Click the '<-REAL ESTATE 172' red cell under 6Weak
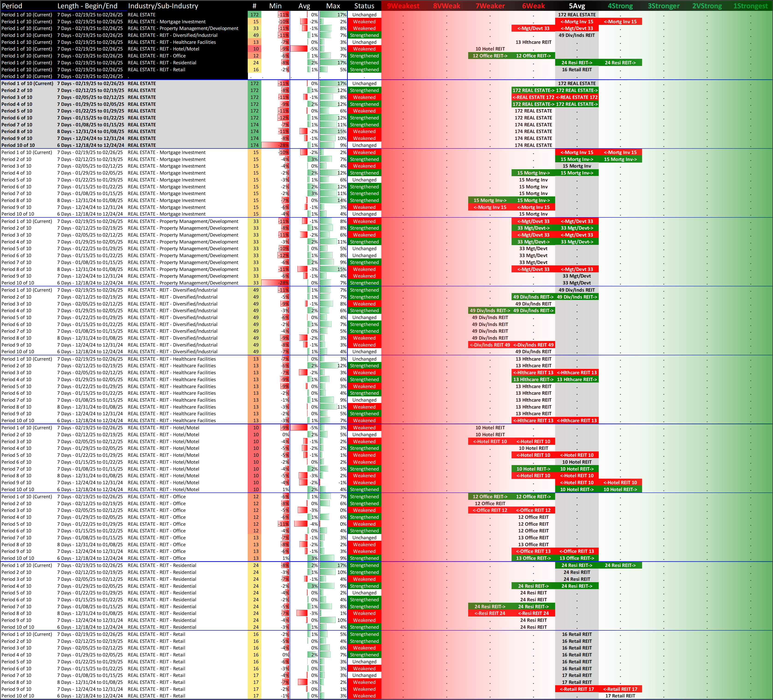 [x=533, y=97]
